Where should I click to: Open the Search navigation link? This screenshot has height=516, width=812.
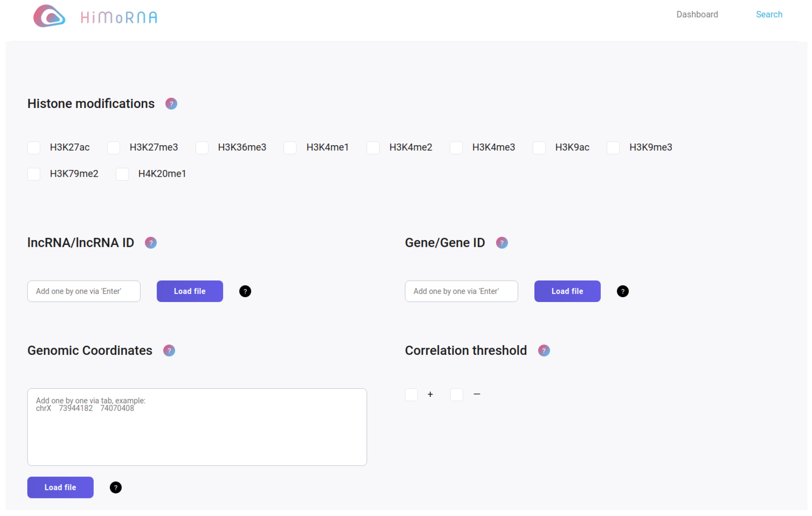click(x=769, y=14)
